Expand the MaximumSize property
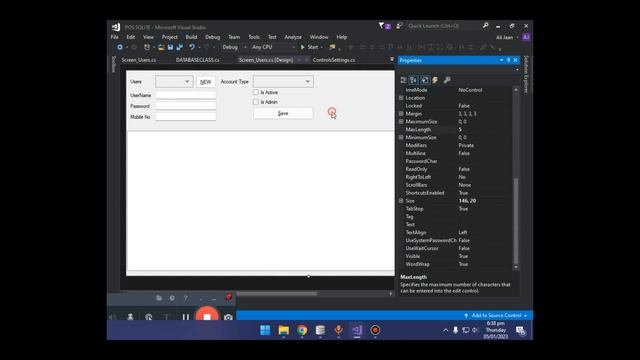 (401, 122)
